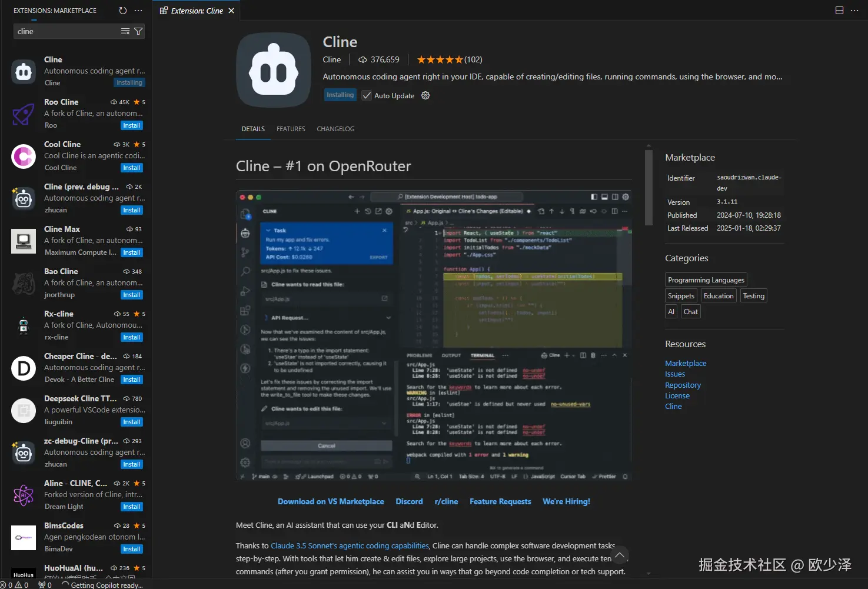Select the Extension: Cline editor tab
Viewport: 868px width, 589px height.
coord(197,11)
